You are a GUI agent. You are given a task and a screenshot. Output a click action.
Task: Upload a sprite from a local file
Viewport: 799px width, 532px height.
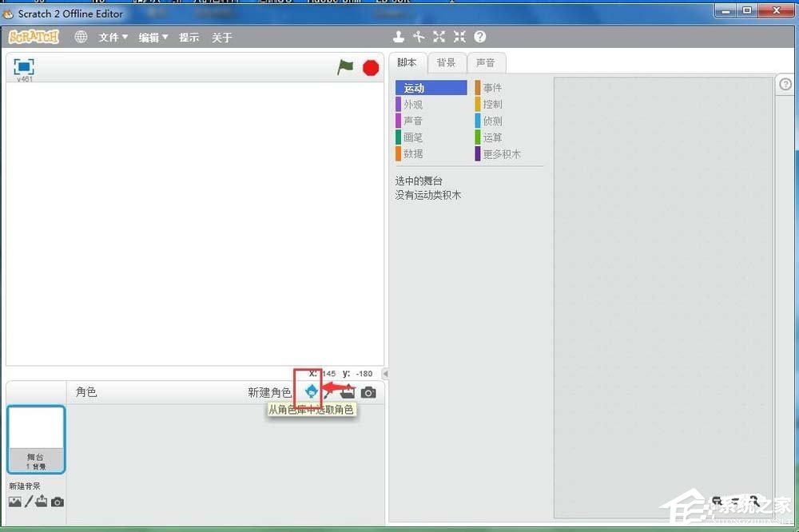click(x=348, y=391)
